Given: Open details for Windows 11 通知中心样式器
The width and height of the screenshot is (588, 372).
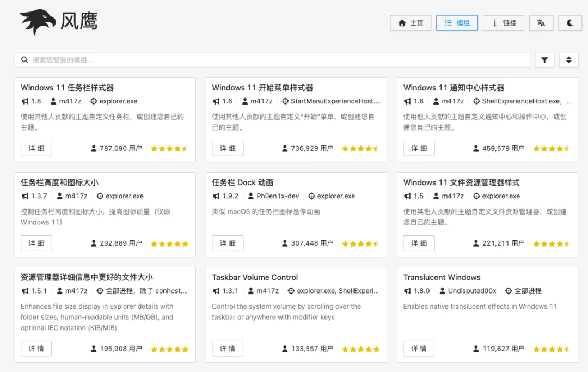Looking at the screenshot, I should point(419,148).
